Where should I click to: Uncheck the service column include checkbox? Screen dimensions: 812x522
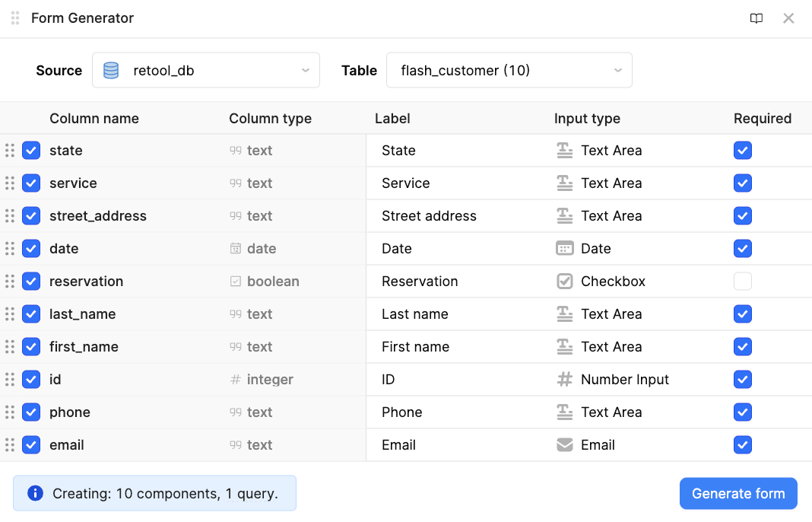pos(31,183)
